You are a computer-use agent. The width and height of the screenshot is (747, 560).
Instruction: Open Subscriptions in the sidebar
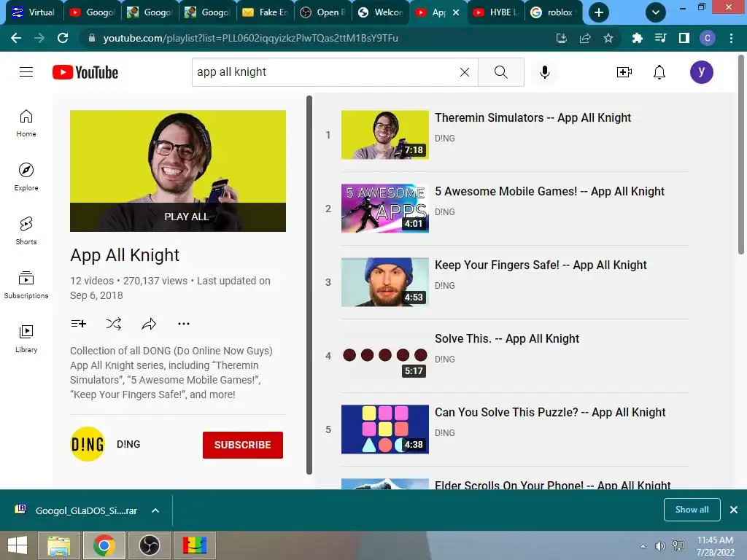pyautogui.click(x=26, y=285)
